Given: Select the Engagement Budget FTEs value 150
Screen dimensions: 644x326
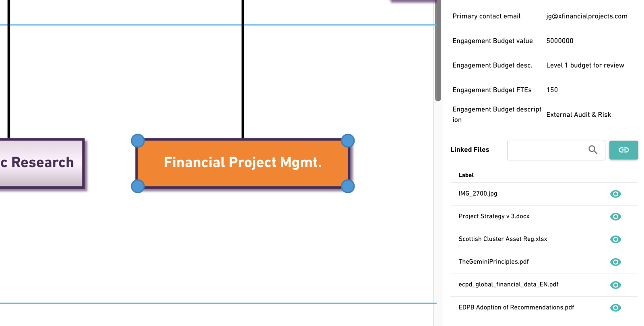Looking at the screenshot, I should click(552, 90).
